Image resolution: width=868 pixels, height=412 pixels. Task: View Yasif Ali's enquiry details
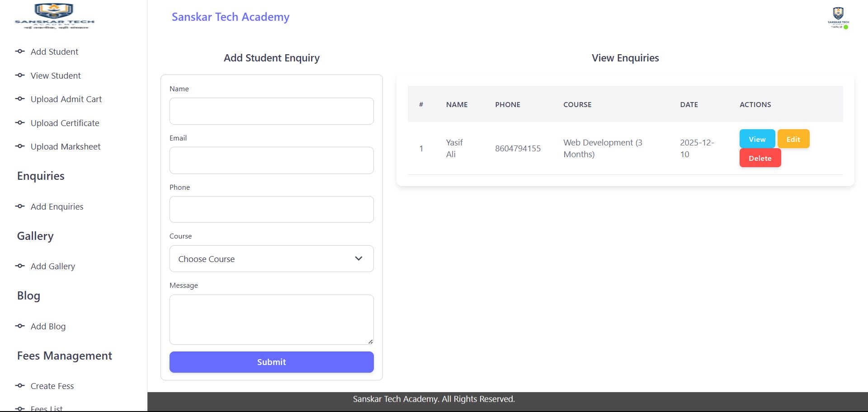tap(757, 139)
